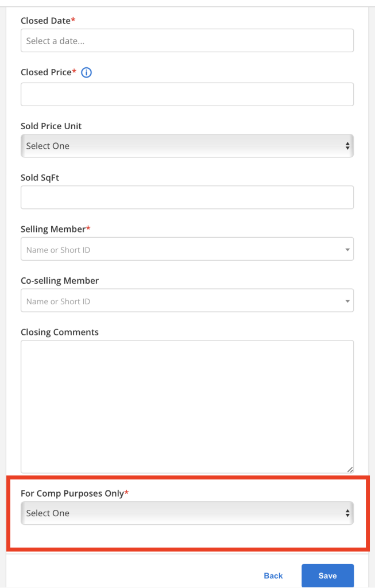Click the For Comp Purposes Only label
Viewport: 375px width, 588px height.
click(75, 493)
